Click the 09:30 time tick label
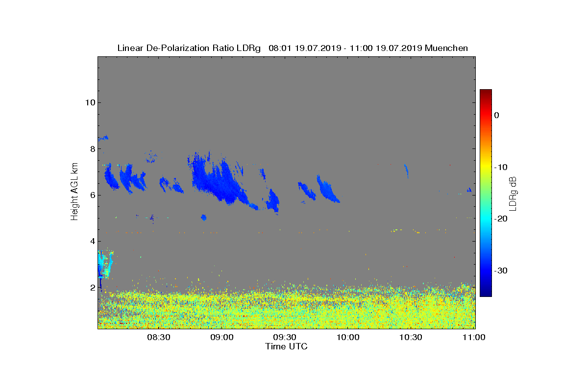The width and height of the screenshot is (588, 392). click(x=285, y=337)
